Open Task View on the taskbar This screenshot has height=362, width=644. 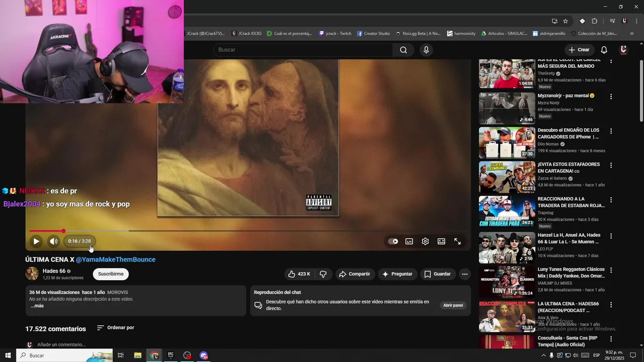(121, 355)
